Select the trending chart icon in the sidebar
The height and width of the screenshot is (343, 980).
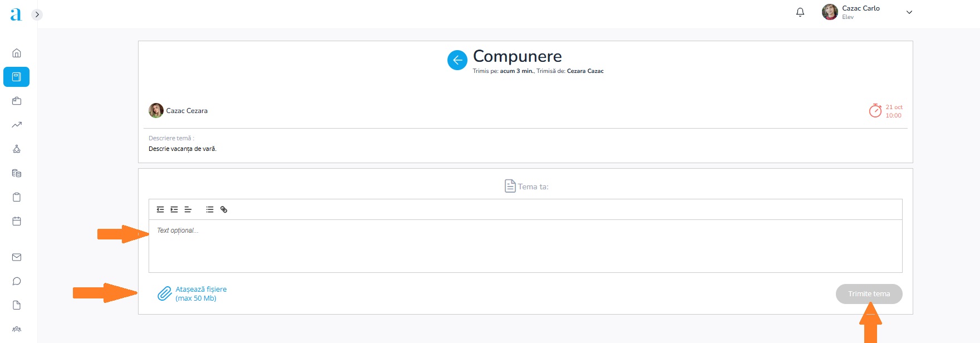[17, 125]
